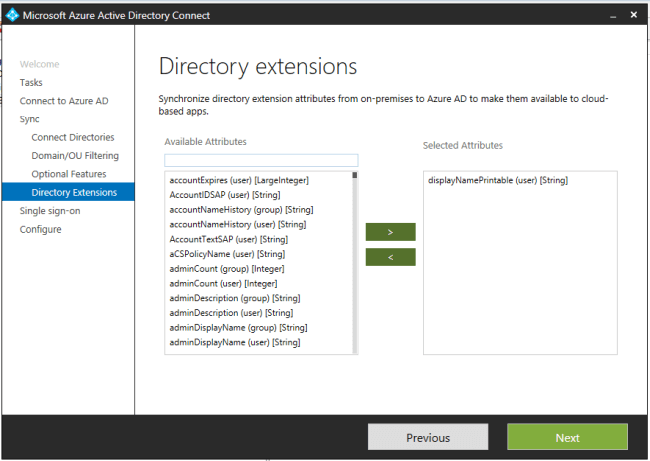
Task: Select the Sync step in sidebar
Action: [29, 119]
